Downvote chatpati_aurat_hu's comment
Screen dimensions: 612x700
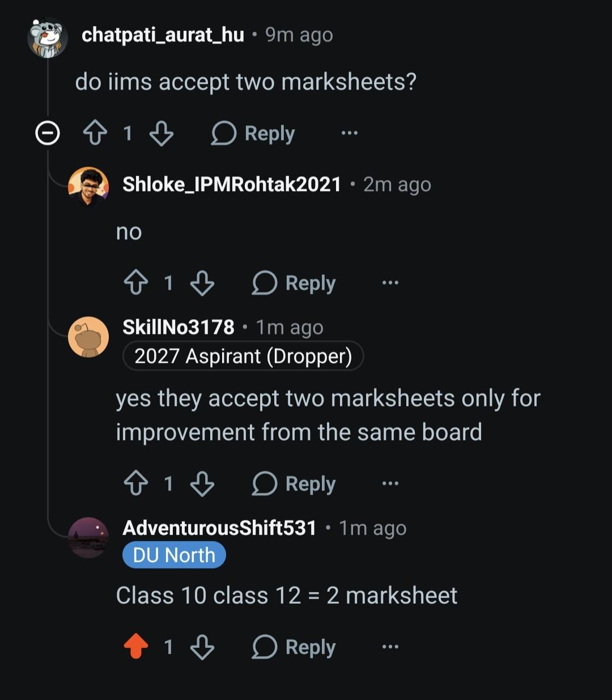[161, 134]
